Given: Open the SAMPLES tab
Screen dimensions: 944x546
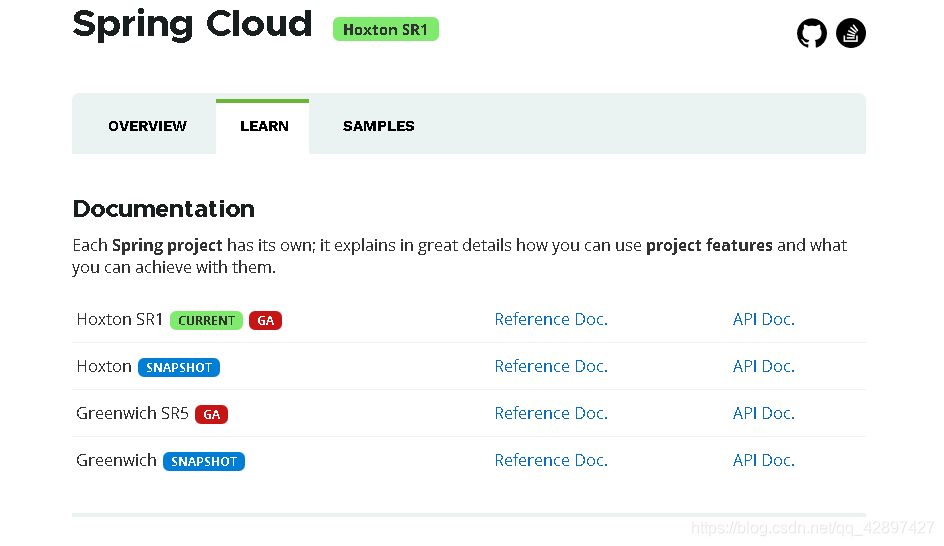Looking at the screenshot, I should pos(379,126).
